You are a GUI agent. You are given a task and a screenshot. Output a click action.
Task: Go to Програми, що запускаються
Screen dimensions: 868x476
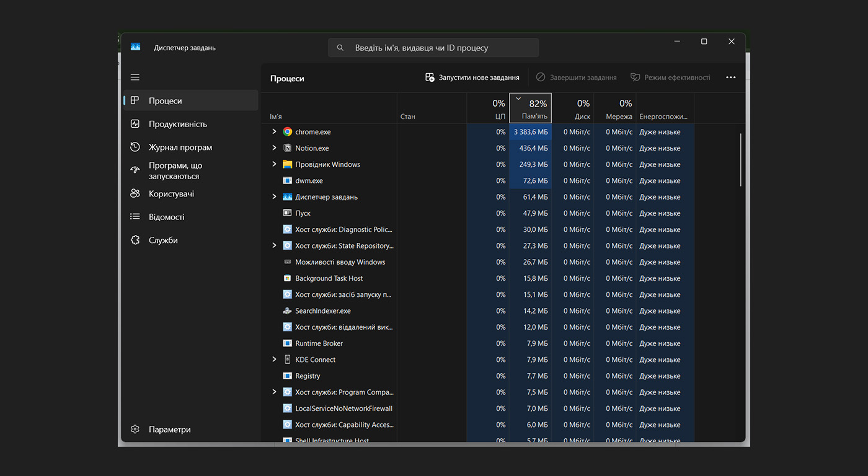[x=191, y=170]
